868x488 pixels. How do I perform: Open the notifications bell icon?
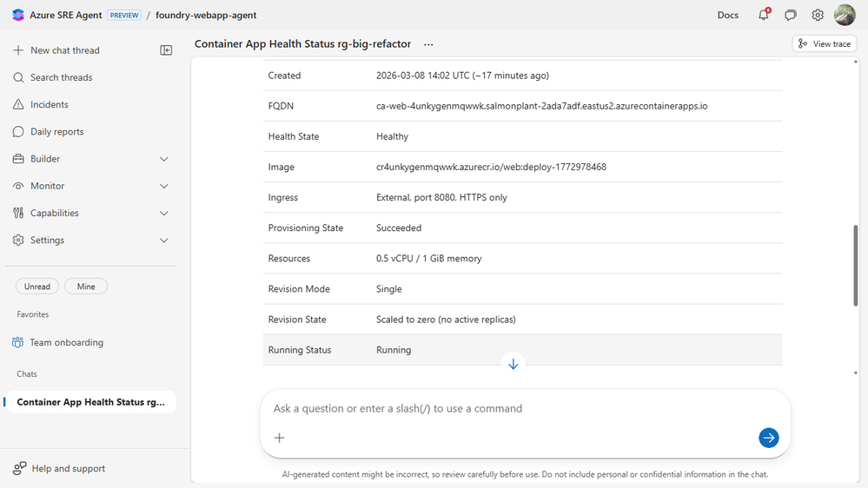[764, 15]
